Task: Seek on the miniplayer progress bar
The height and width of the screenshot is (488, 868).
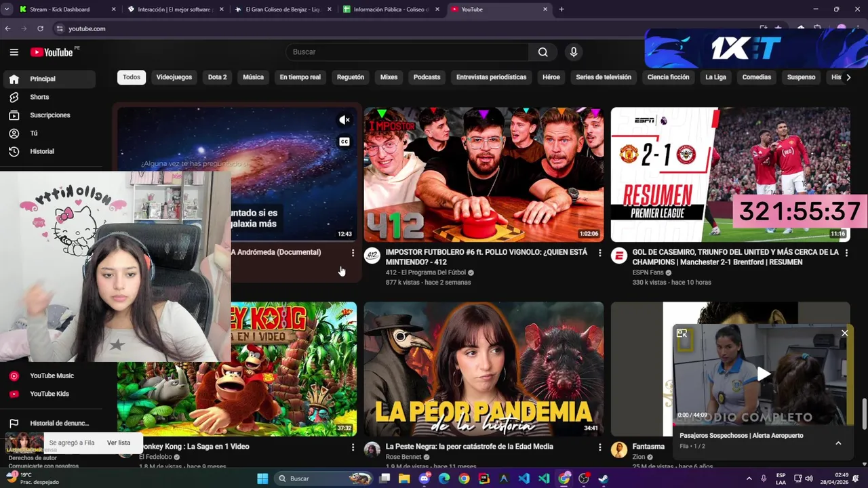Action: [764, 424]
